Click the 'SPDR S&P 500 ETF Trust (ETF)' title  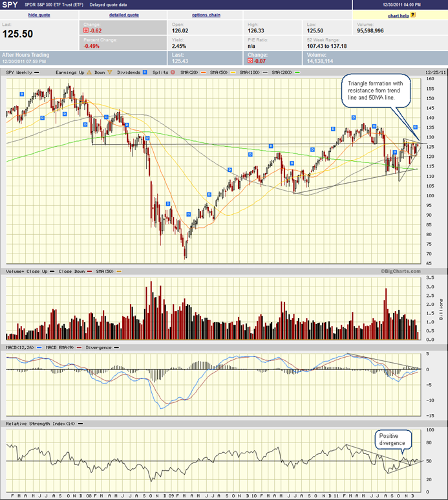tap(54, 5)
